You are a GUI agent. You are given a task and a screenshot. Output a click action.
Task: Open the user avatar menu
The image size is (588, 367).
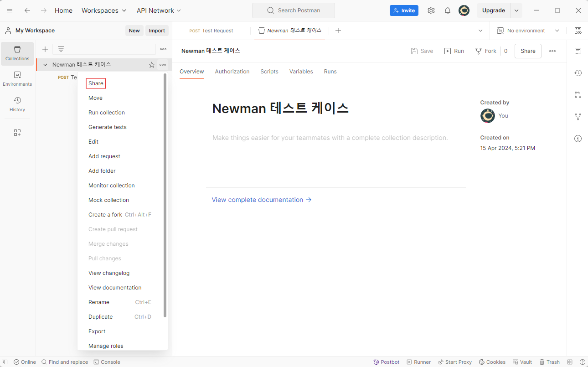464,10
